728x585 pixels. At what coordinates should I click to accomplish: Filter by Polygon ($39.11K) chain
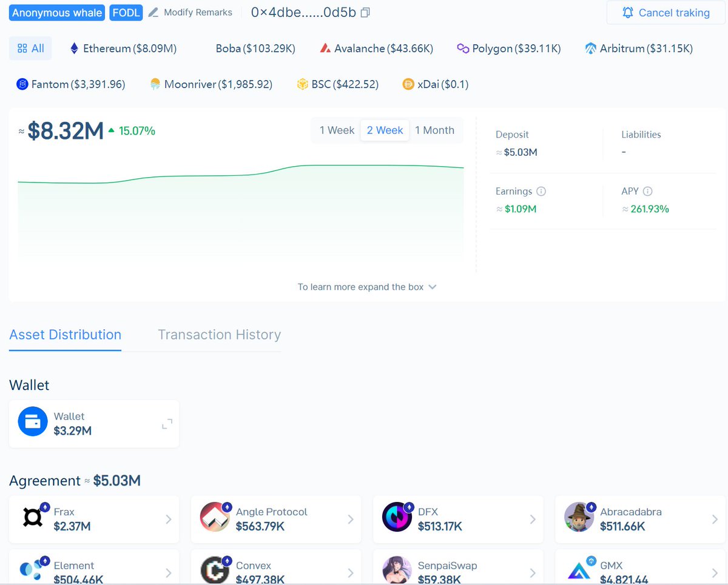click(509, 48)
